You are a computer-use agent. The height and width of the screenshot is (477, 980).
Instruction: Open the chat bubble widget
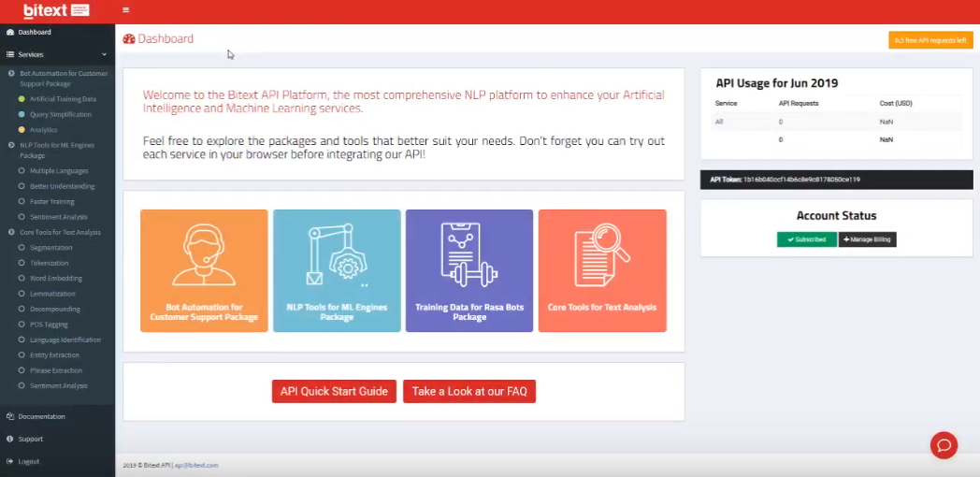click(944, 446)
